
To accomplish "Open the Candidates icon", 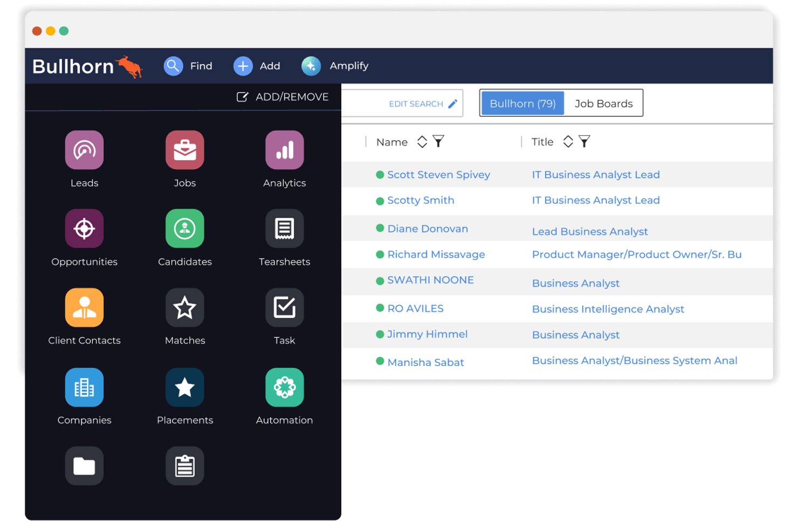I will [x=184, y=229].
